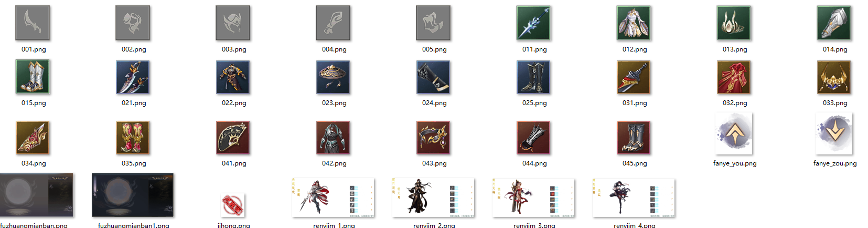Image resolution: width=868 pixels, height=228 pixels.
Task: Click the 011.png spear icon on green background
Action: point(533,23)
